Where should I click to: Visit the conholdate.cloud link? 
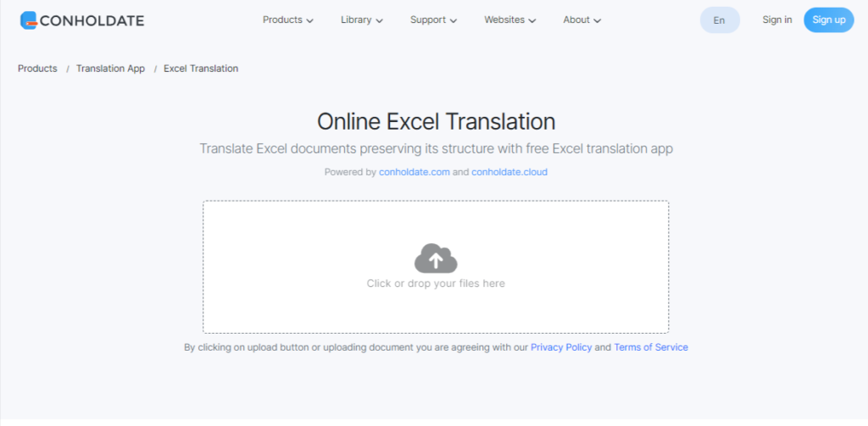click(509, 172)
